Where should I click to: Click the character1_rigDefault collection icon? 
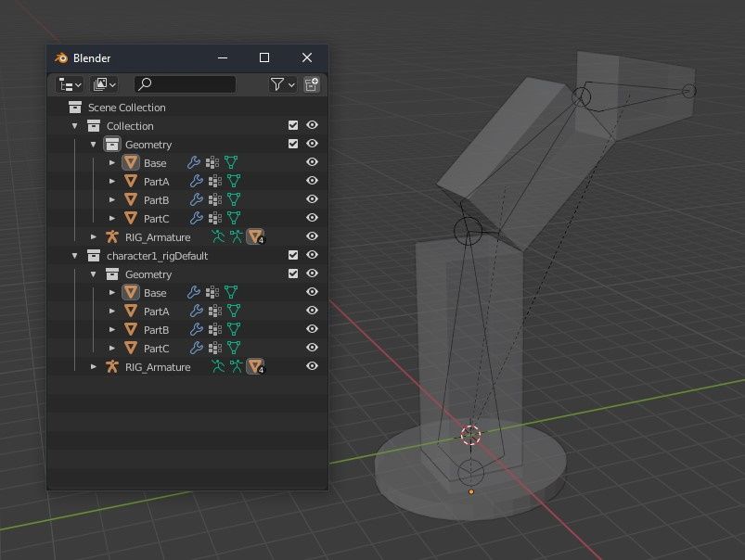94,255
